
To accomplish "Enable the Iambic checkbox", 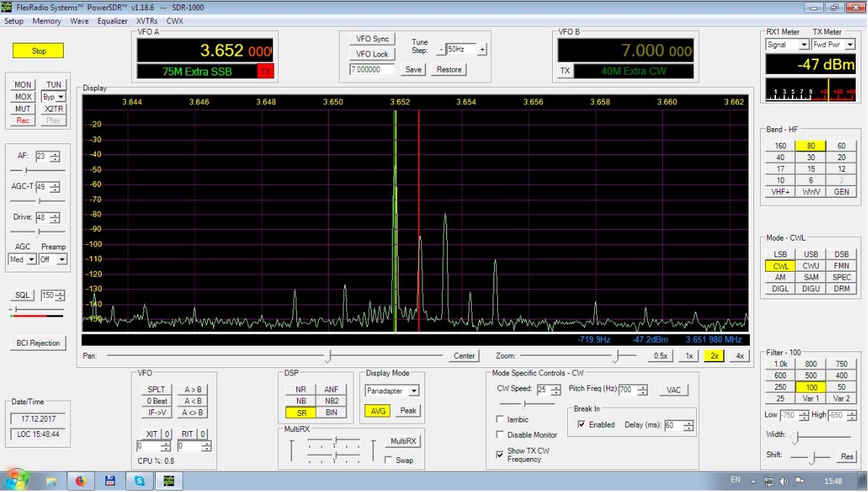I will 500,420.
